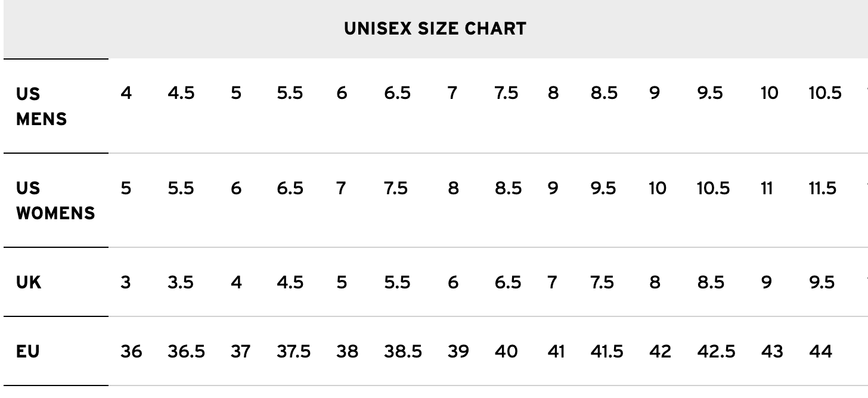This screenshot has height=398, width=868.
Task: Click the UNISEX SIZE CHART heading
Action: (435, 29)
